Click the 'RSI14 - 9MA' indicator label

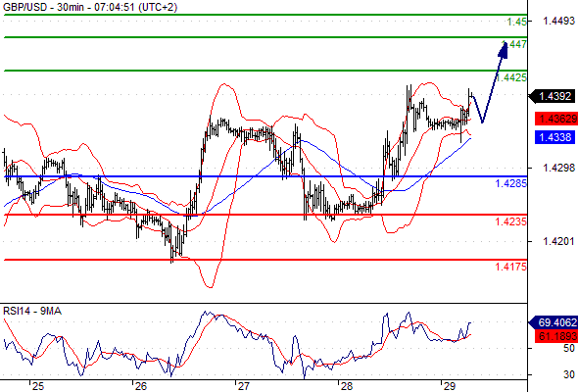click(x=32, y=312)
